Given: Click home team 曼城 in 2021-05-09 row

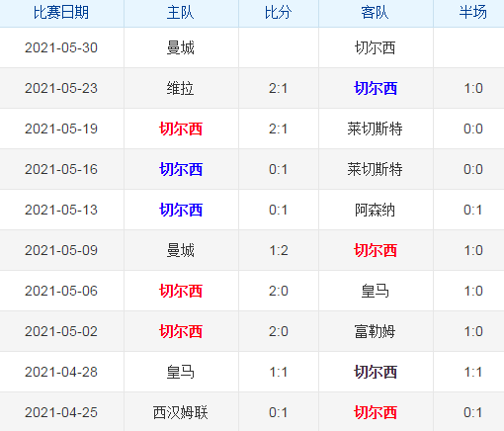Looking at the screenshot, I should pyautogui.click(x=181, y=250).
